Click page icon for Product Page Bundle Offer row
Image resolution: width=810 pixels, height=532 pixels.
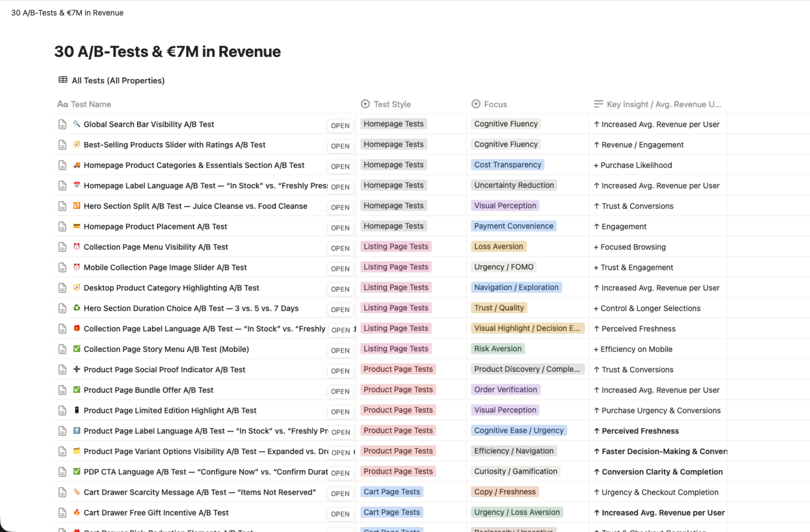click(x=62, y=390)
